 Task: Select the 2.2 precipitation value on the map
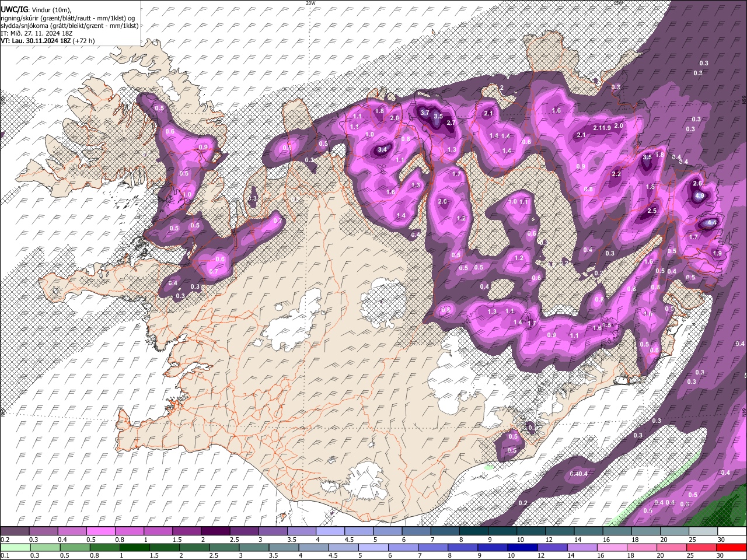click(616, 174)
